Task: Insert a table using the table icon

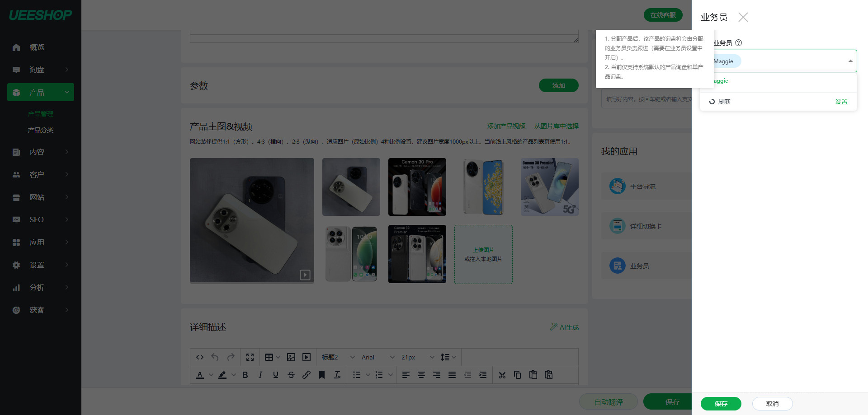Action: coord(269,357)
